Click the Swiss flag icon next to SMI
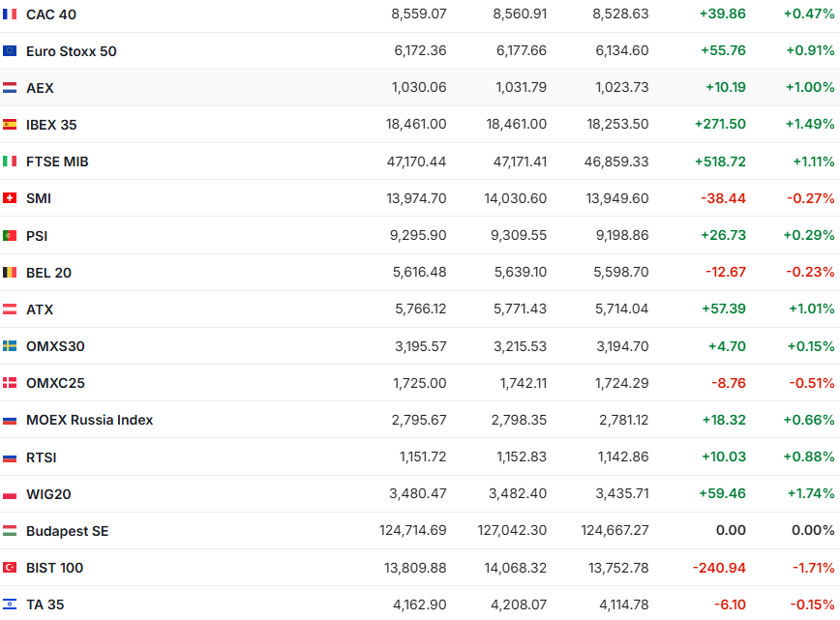840x620 pixels. (x=10, y=198)
